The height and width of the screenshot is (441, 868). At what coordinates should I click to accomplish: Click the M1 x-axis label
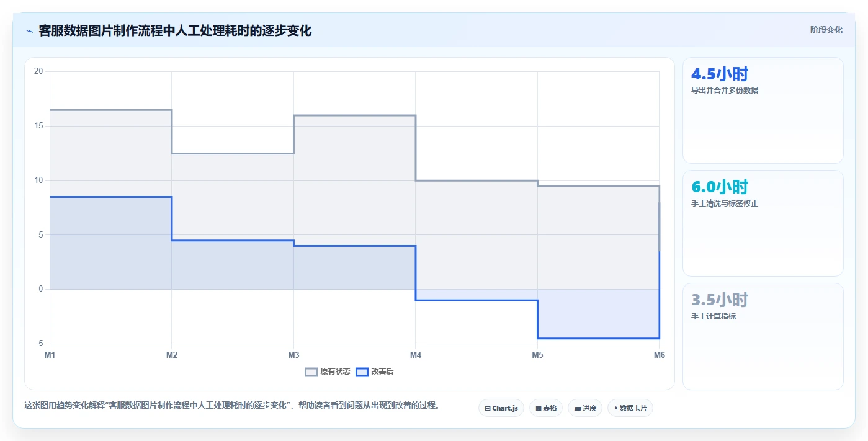tap(50, 355)
